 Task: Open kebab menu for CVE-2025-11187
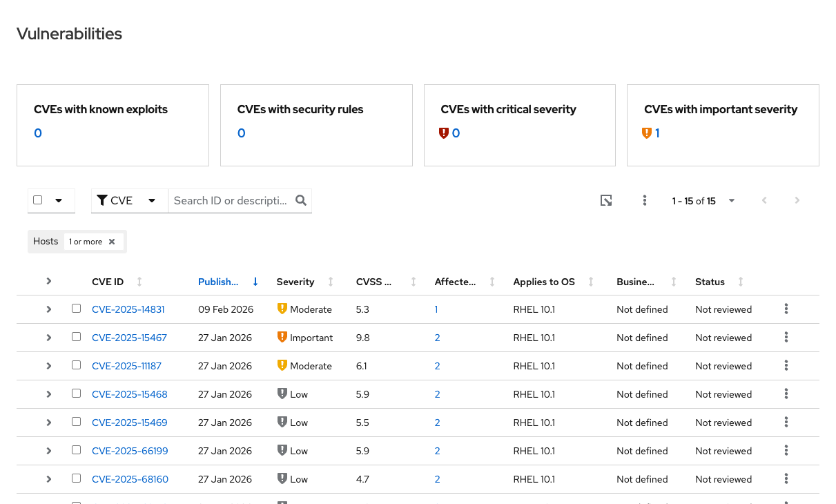(786, 366)
